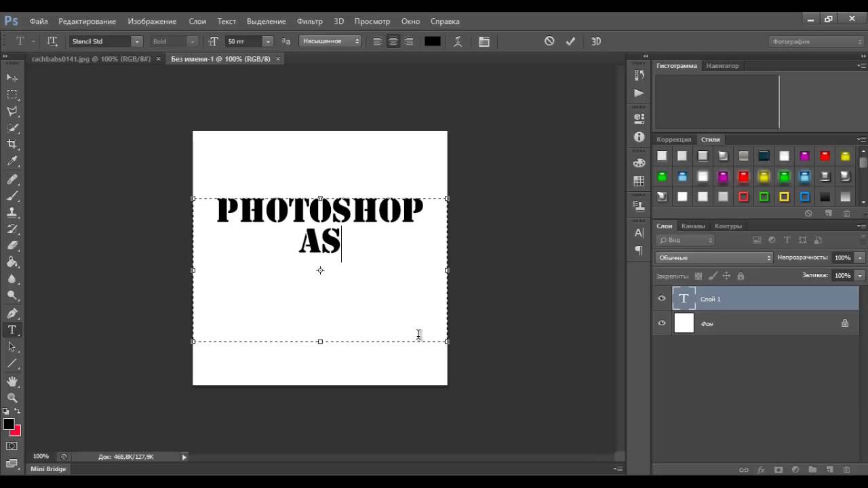Click the Фон layer thumbnail
The height and width of the screenshot is (488, 868).
pyautogui.click(x=684, y=323)
